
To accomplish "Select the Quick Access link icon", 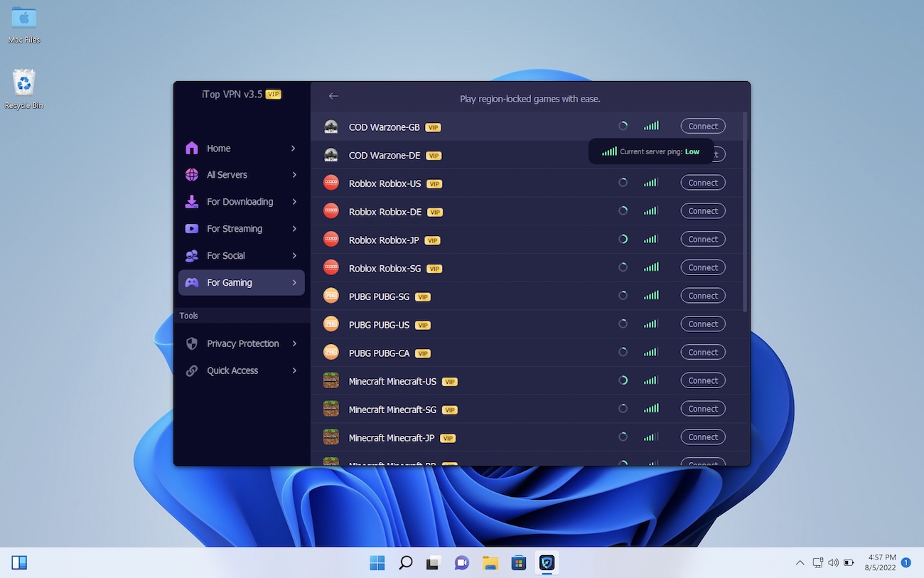I will click(191, 370).
